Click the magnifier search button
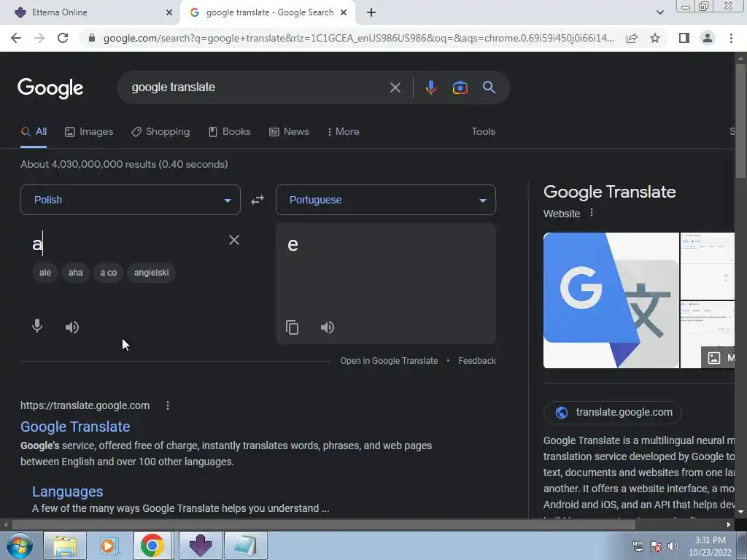This screenshot has height=560, width=747. coord(489,87)
